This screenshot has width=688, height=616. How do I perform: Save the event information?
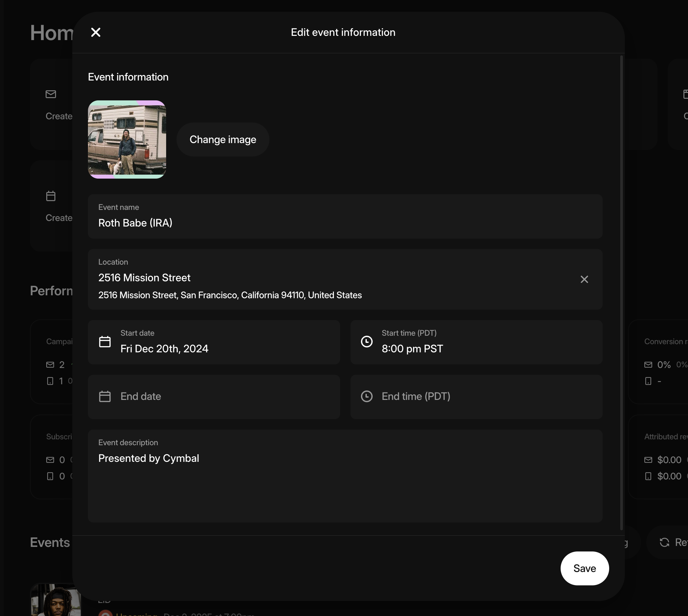[584, 568]
